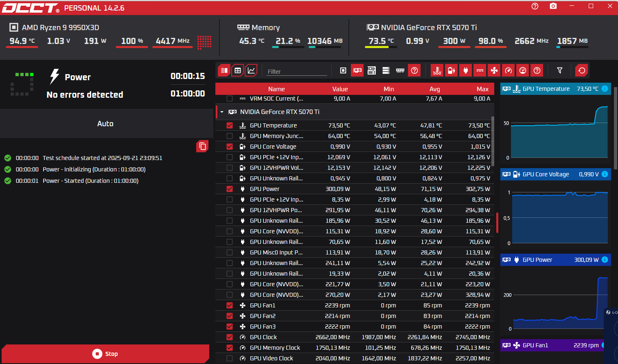
Task: Reset sensor min/max values
Action: [x=582, y=70]
